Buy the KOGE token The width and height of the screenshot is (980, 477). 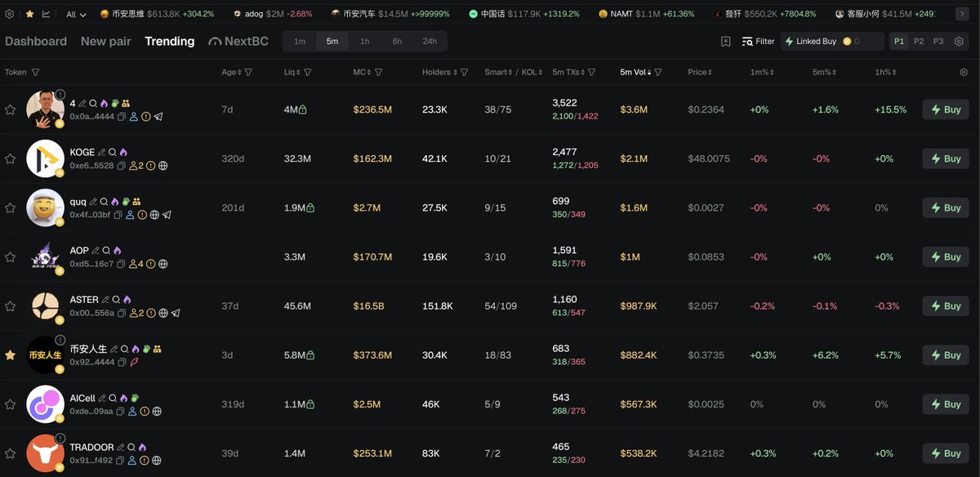pyautogui.click(x=946, y=158)
